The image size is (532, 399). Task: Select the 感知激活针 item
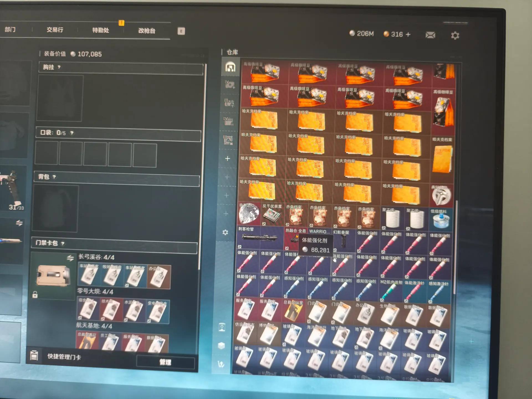pyautogui.click(x=438, y=293)
